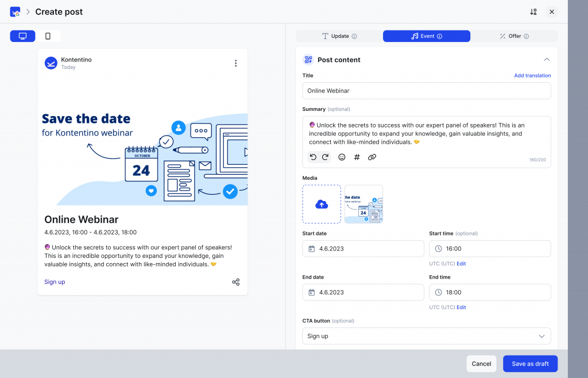Screen dimensions: 588x378
Task: Open the Start date picker
Action: pyautogui.click(x=363, y=249)
